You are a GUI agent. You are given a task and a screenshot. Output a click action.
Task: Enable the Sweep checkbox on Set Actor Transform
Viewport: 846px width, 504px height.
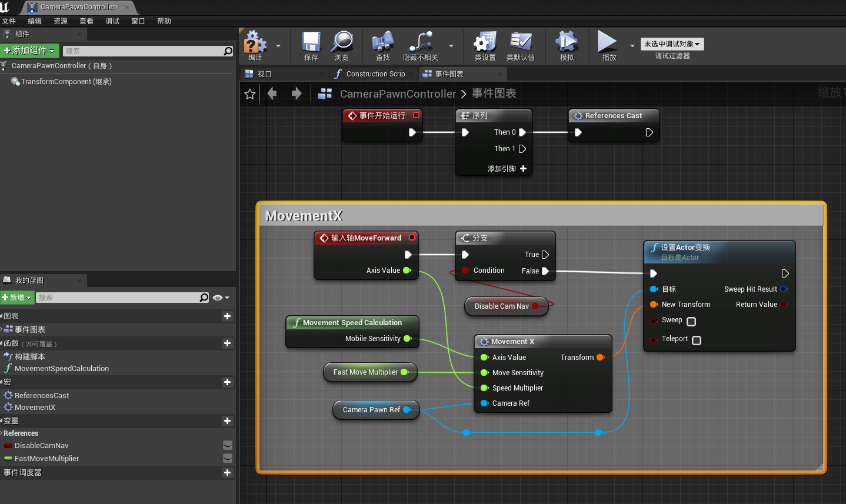(691, 322)
